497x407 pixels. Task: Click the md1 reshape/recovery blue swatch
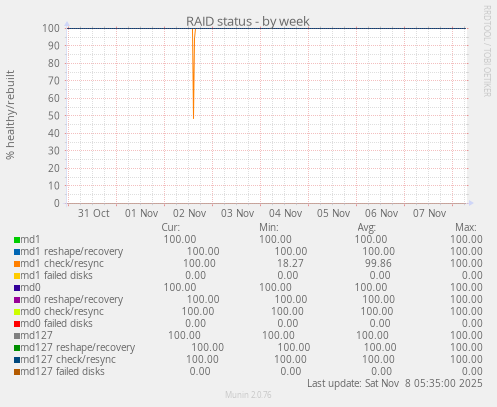pyautogui.click(x=17, y=252)
